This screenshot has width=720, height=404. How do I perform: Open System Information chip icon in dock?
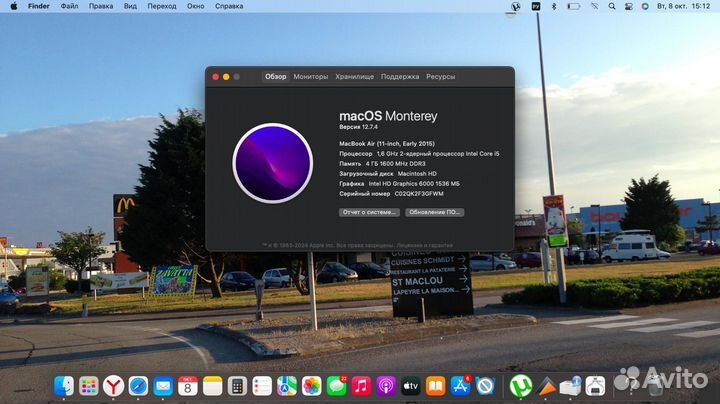(596, 386)
